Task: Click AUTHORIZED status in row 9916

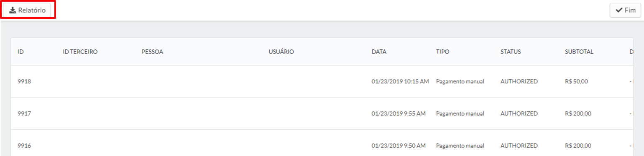Action: tap(519, 146)
